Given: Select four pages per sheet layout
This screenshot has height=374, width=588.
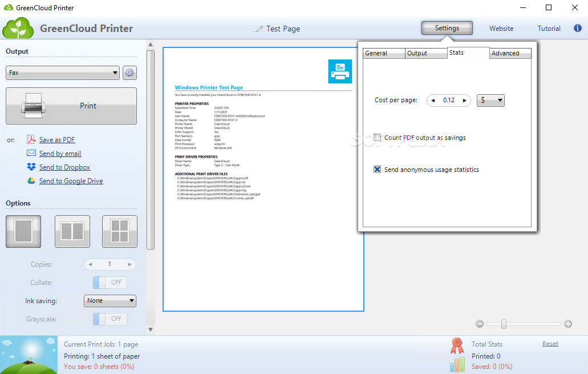Looking at the screenshot, I should 120,231.
